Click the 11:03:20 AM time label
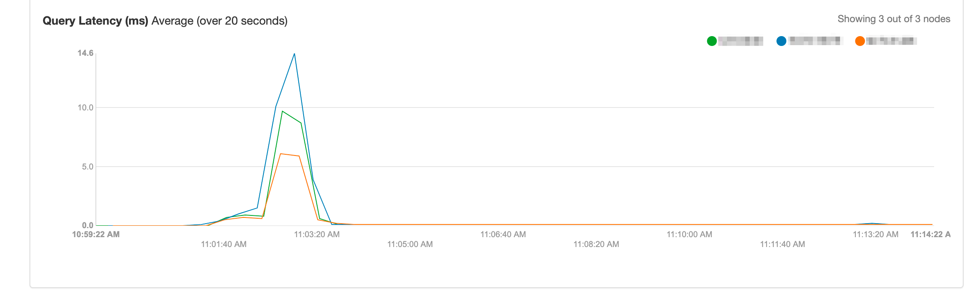Image resolution: width=980 pixels, height=302 pixels. (x=317, y=234)
